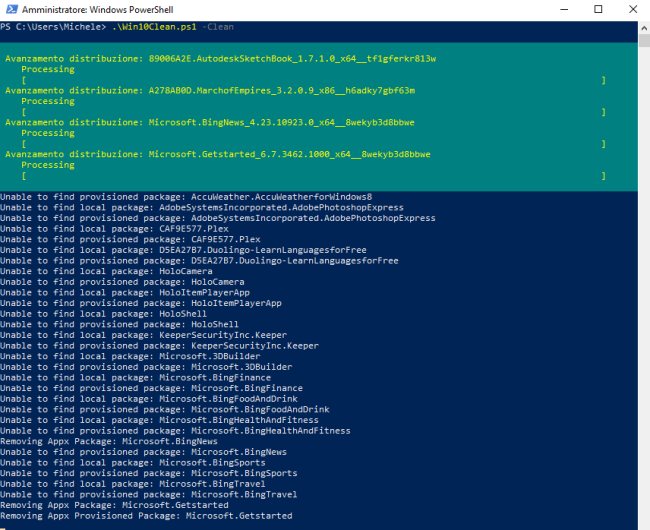Screen dimensions: 650x530
Task: Click provisioned package KeeperSecurityInc.Keeper line
Action: [160, 346]
